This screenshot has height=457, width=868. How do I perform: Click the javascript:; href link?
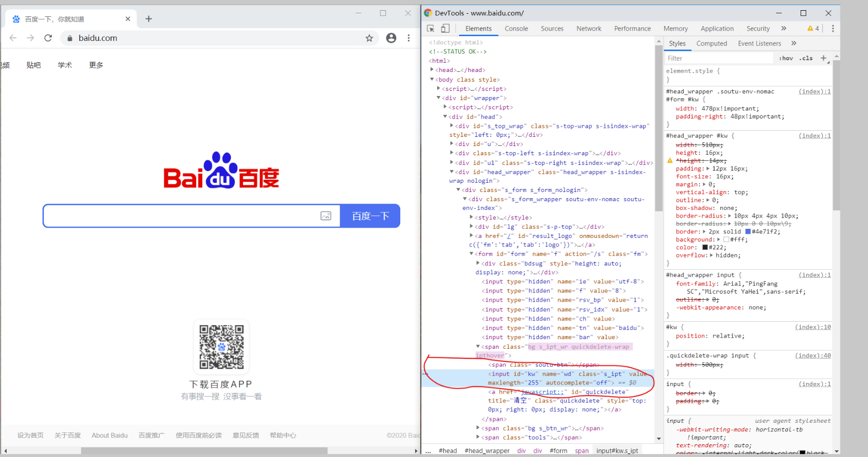point(542,392)
